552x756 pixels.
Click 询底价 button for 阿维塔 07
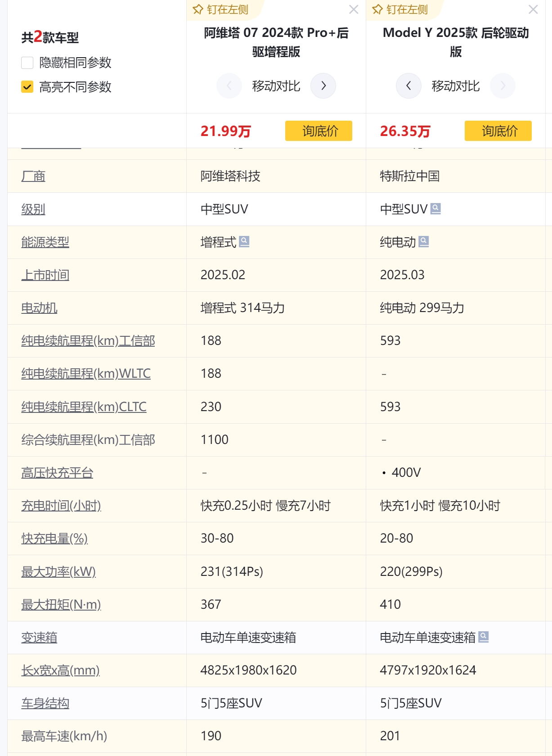319,131
